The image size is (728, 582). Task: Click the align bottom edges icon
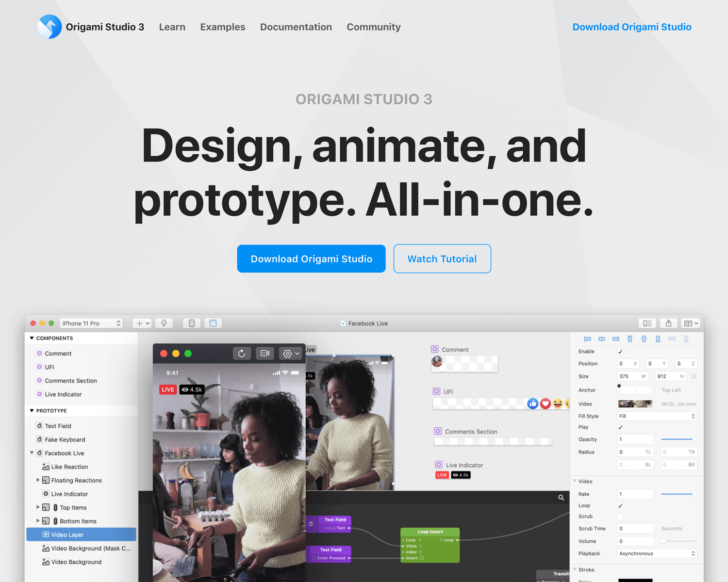(x=658, y=339)
